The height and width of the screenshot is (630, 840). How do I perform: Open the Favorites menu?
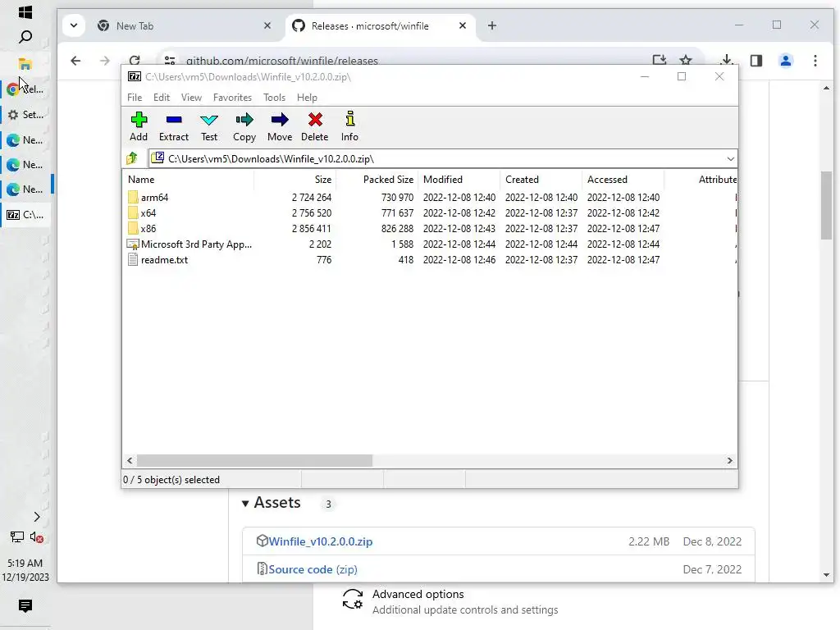click(232, 98)
